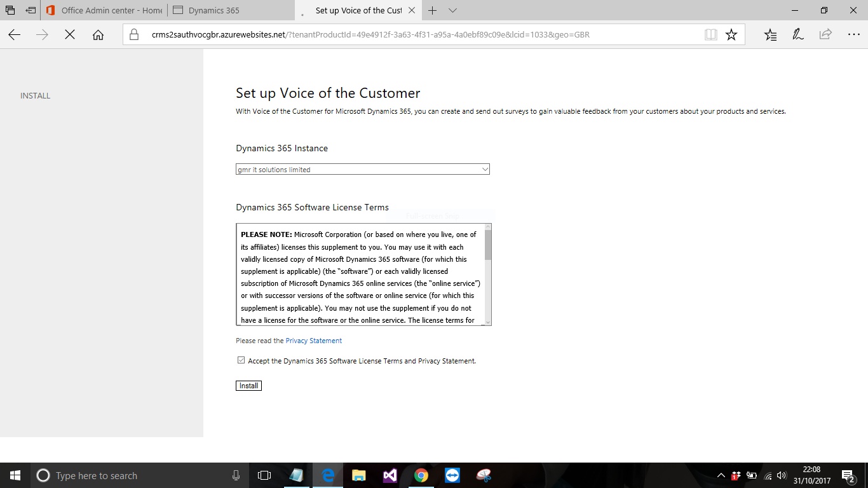Open File Explorer from taskbar

coord(359,475)
